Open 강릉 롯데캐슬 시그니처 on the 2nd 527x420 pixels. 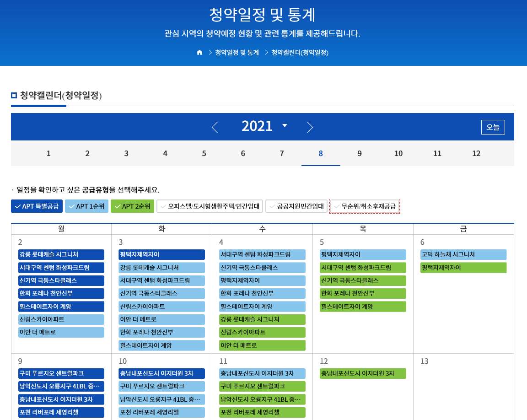[x=61, y=255]
